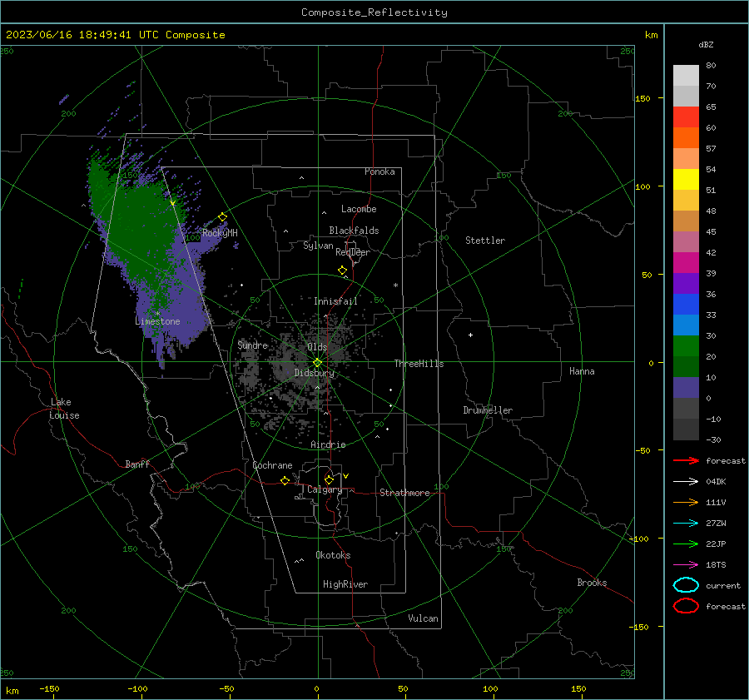749x700 pixels.
Task: Select the red 65 dBZ swatch
Action: click(x=686, y=117)
